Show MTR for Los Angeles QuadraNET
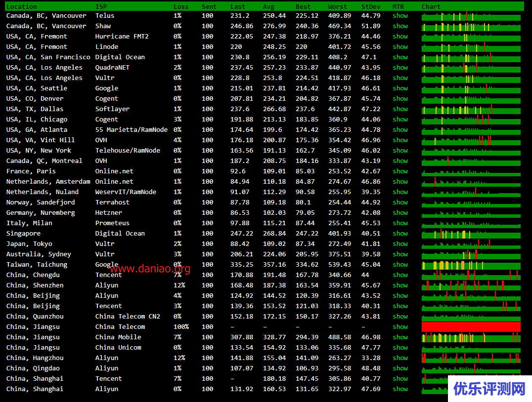 coord(400,68)
